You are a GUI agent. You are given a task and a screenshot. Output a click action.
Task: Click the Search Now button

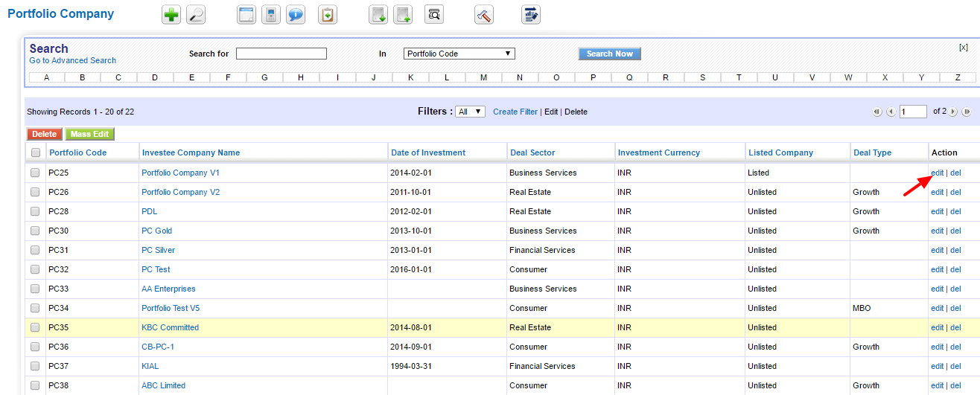click(x=609, y=54)
